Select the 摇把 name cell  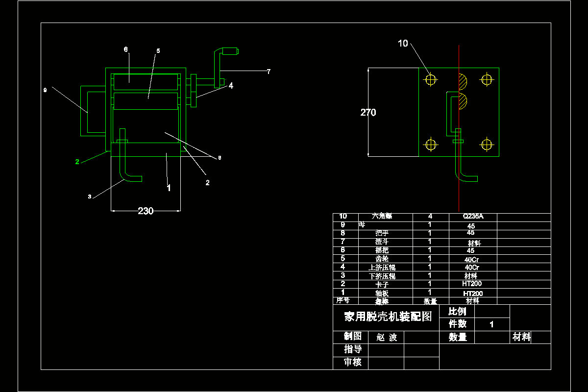tap(382, 250)
